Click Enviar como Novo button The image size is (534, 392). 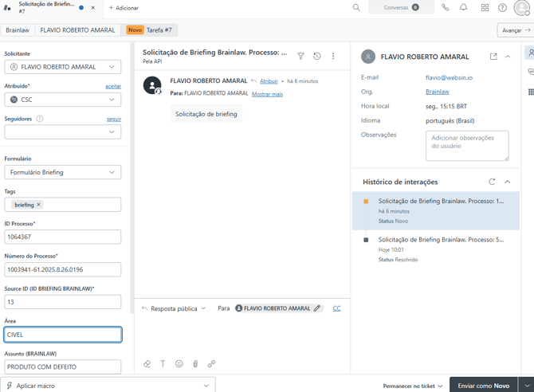tap(484, 386)
